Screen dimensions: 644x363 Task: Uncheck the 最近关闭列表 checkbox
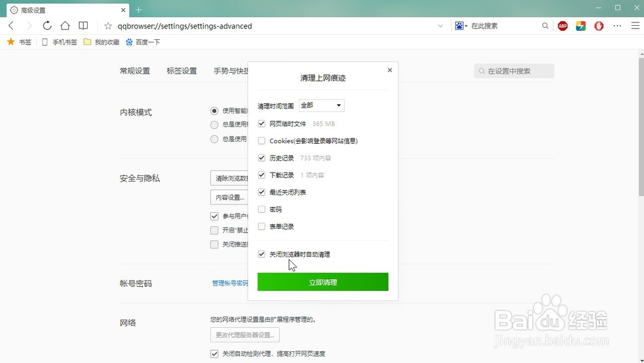pos(261,192)
